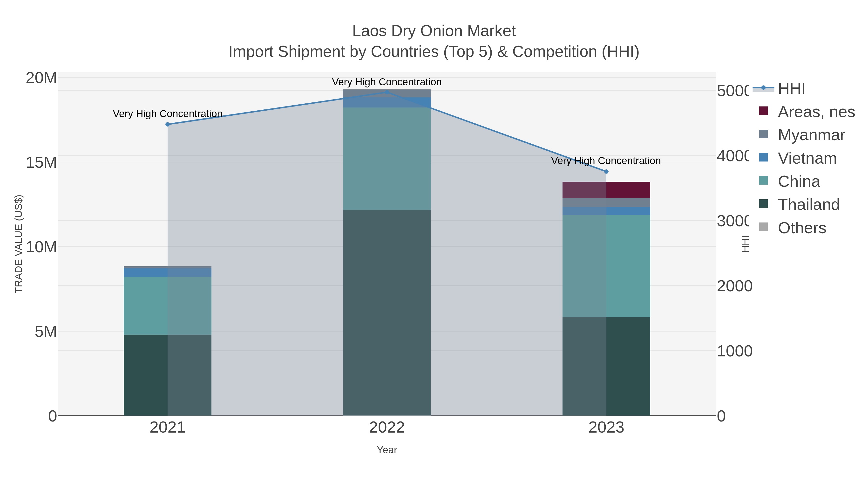Image resolution: width=868 pixels, height=488 pixels.
Task: Click the Myanmar legend color swatch
Action: click(763, 134)
